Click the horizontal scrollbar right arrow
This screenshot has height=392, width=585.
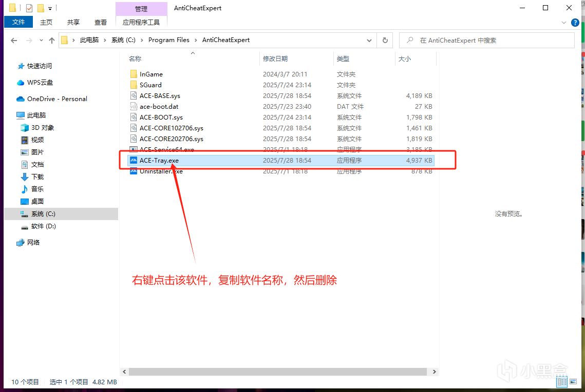tap(434, 372)
